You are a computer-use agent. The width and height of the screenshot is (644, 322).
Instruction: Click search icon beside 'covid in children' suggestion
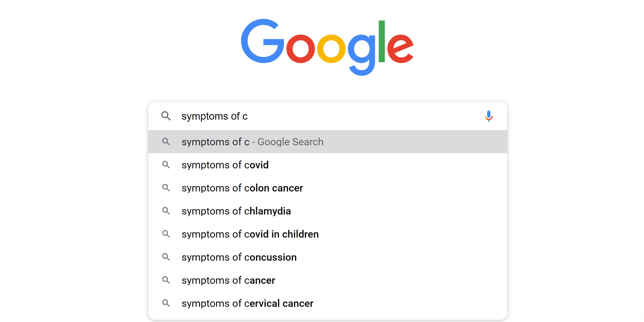[166, 234]
